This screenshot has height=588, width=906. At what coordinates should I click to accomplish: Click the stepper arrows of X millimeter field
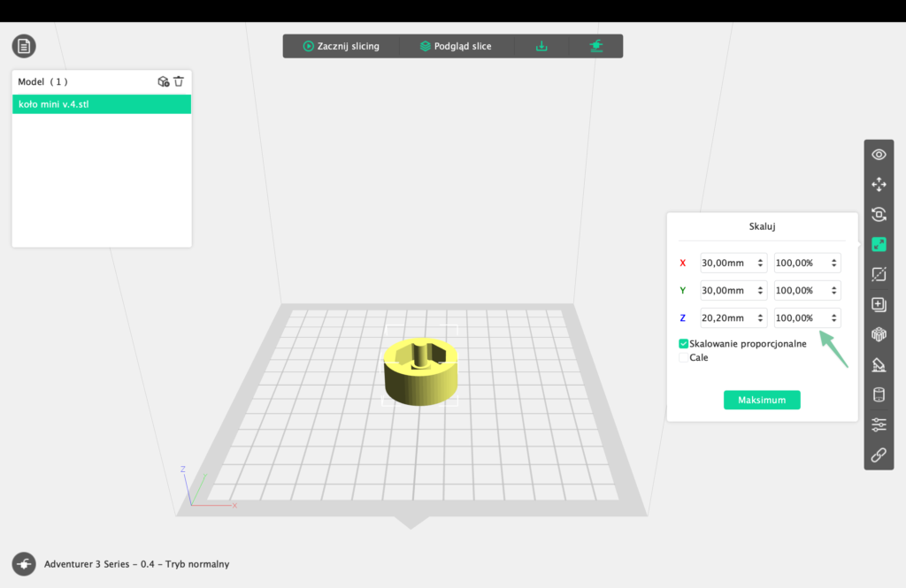tap(760, 263)
